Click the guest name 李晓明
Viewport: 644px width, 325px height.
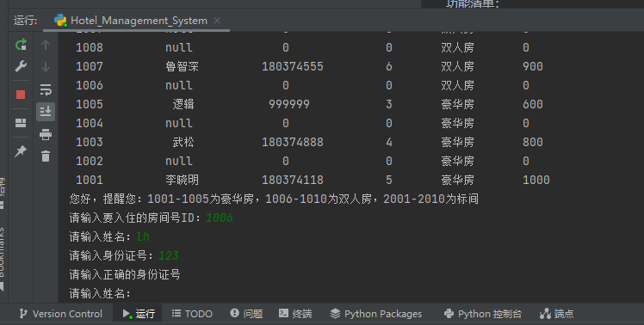(182, 180)
